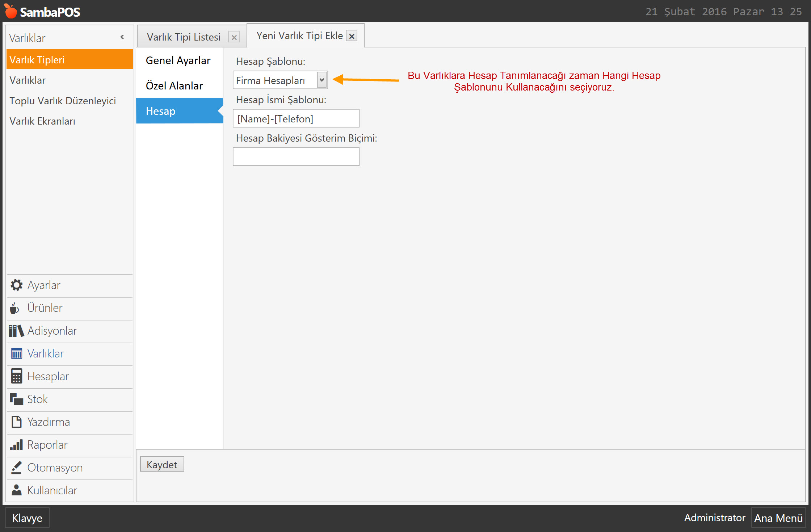Open the Hesaplar module
Image resolution: width=811 pixels, height=532 pixels.
coord(70,376)
